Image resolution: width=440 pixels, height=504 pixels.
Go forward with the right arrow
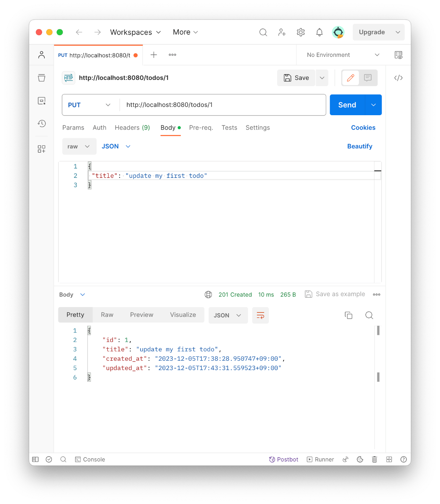tap(97, 32)
